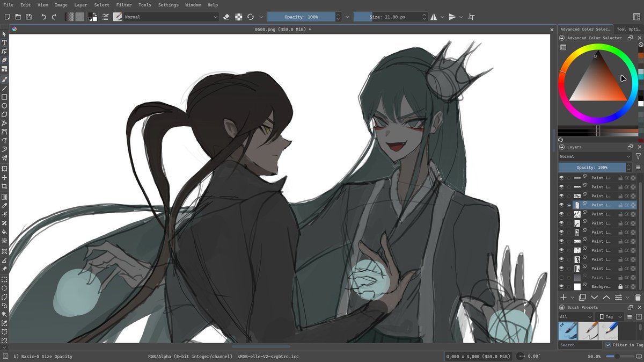644x362 pixels.
Task: Open the layer properties button
Action: [618, 297]
